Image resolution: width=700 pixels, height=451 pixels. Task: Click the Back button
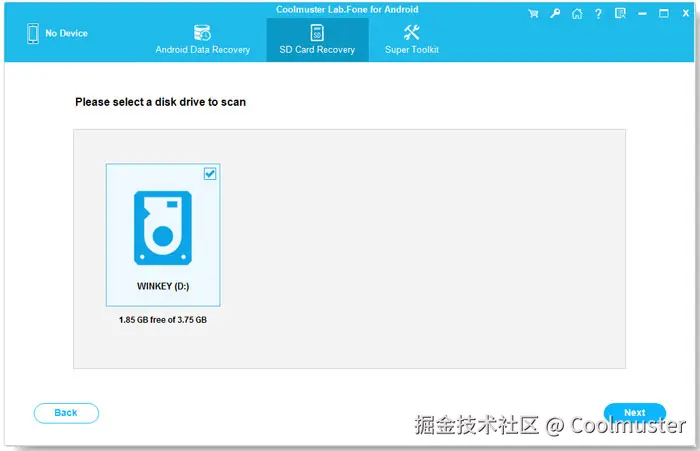66,413
